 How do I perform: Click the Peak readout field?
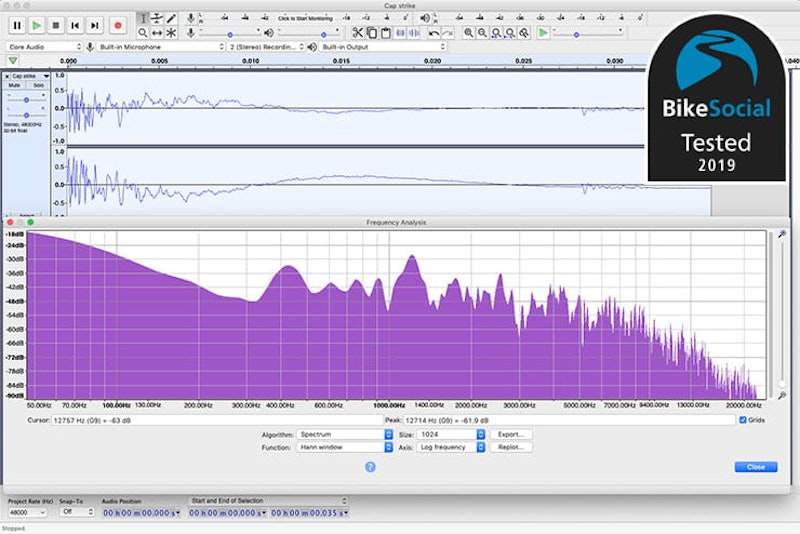tap(569, 420)
